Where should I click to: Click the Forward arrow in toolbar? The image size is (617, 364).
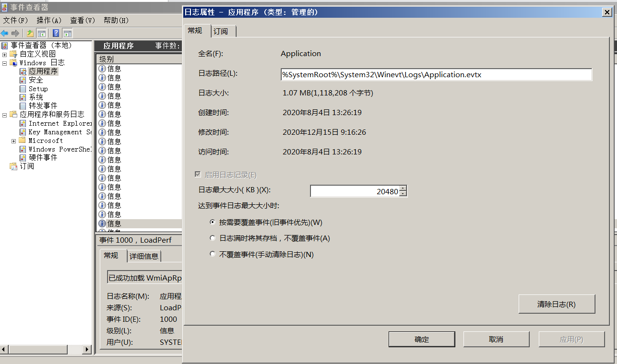click(15, 33)
